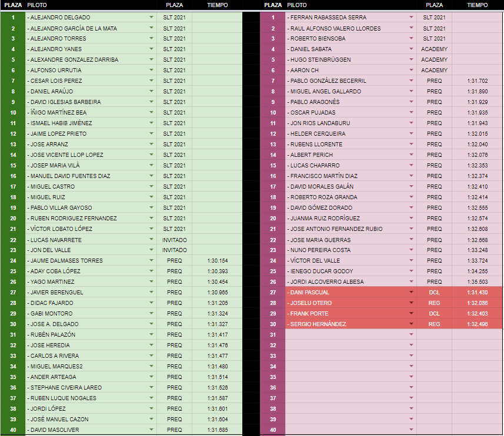Click the time cell 1:30.965
This screenshot has height=436, width=504.
tap(217, 293)
